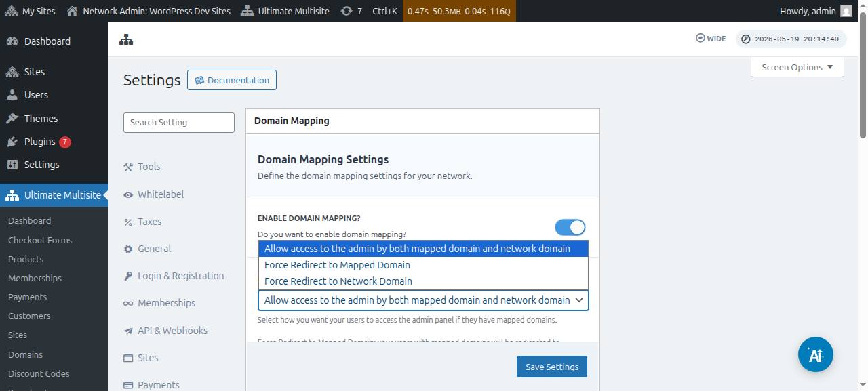Open the updates refresh icon showing 7

point(347,11)
